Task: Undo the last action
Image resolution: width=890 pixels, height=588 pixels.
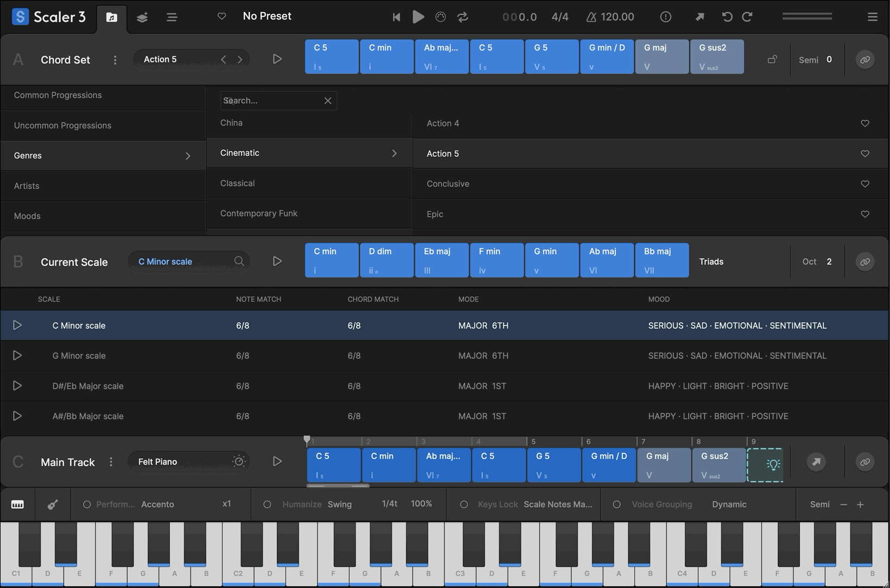Action: (727, 17)
